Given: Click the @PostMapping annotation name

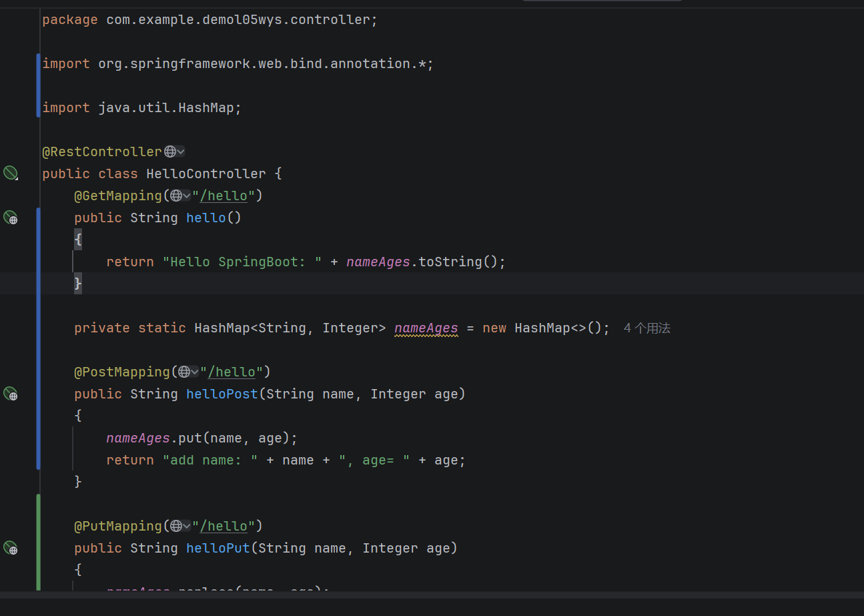Looking at the screenshot, I should coord(122,372).
